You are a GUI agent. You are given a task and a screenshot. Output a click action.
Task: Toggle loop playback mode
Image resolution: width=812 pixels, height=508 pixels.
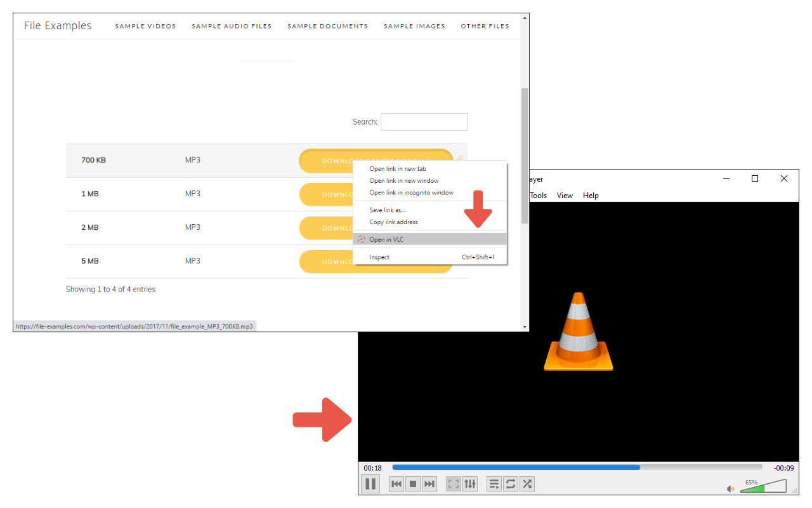(511, 483)
